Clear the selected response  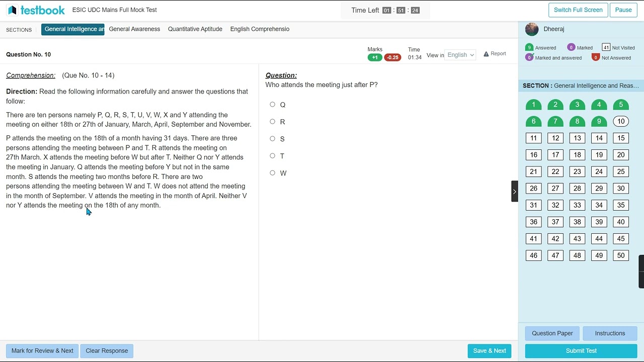(x=107, y=351)
